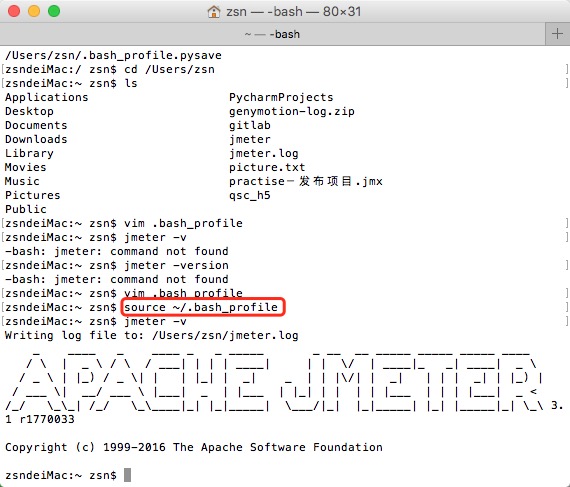Click the home folder icon in title
Screen dimensions: 570x487
point(214,12)
